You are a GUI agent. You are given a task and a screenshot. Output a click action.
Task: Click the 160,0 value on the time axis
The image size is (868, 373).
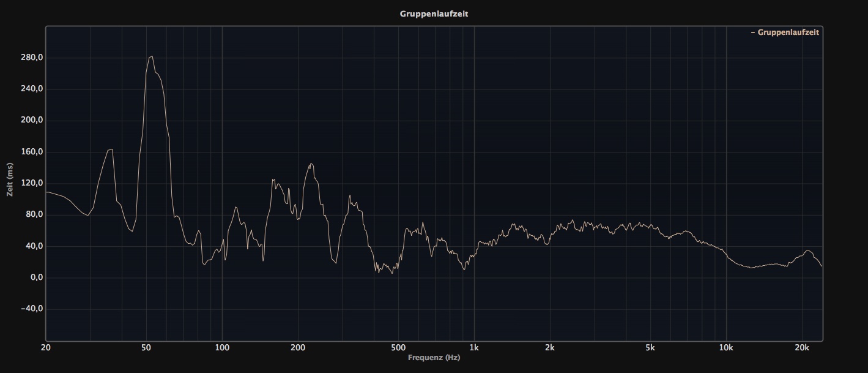[32, 152]
